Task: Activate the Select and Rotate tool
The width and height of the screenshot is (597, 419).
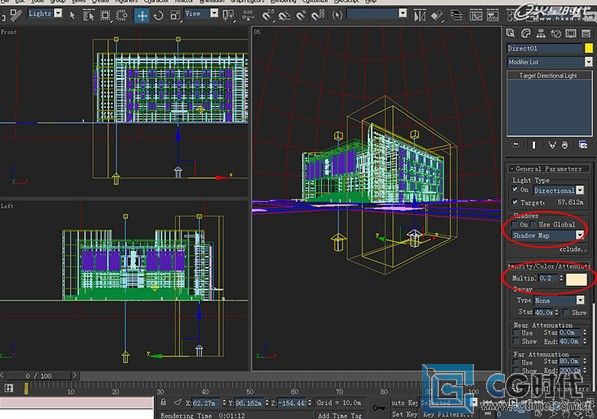Action: point(158,16)
